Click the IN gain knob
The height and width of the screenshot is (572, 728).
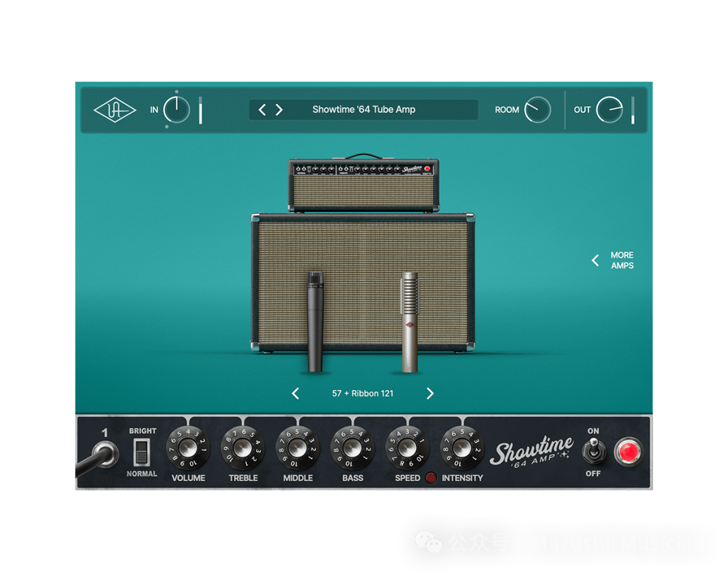[177, 110]
